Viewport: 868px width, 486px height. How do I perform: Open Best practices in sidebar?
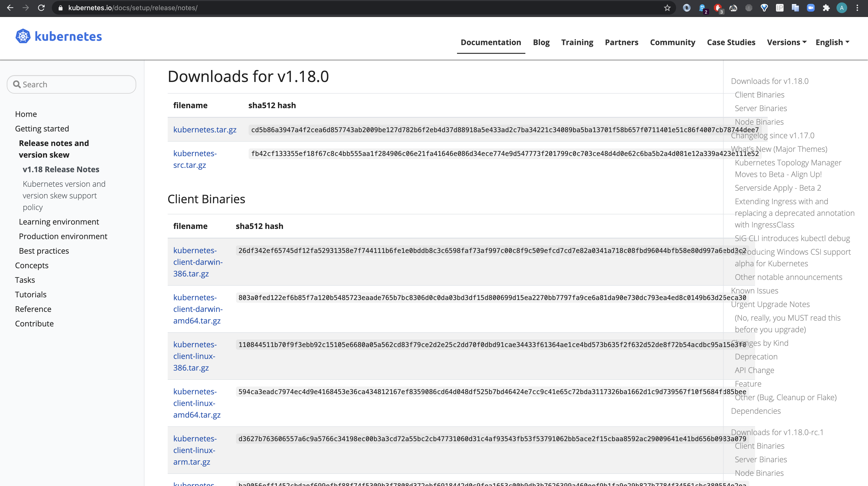tap(44, 251)
